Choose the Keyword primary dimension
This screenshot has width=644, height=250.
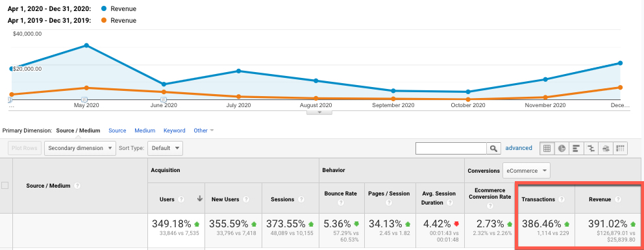click(x=175, y=131)
